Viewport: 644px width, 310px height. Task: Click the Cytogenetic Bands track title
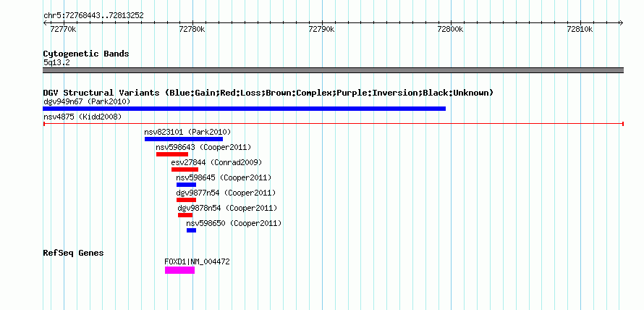[86, 54]
